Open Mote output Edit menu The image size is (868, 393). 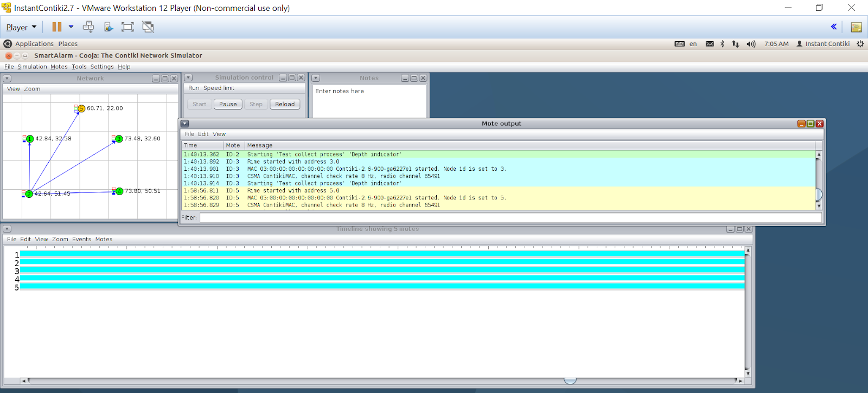click(x=203, y=134)
